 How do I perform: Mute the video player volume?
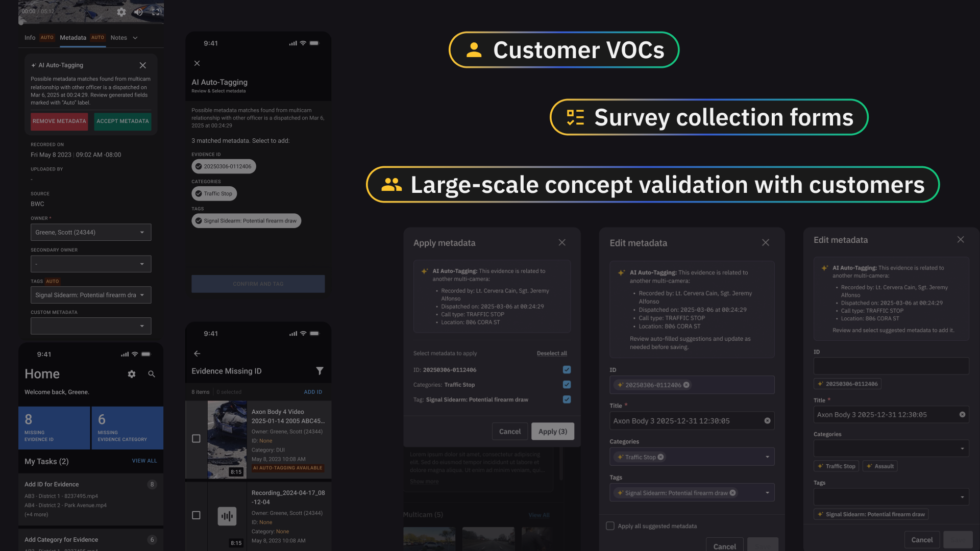click(138, 12)
